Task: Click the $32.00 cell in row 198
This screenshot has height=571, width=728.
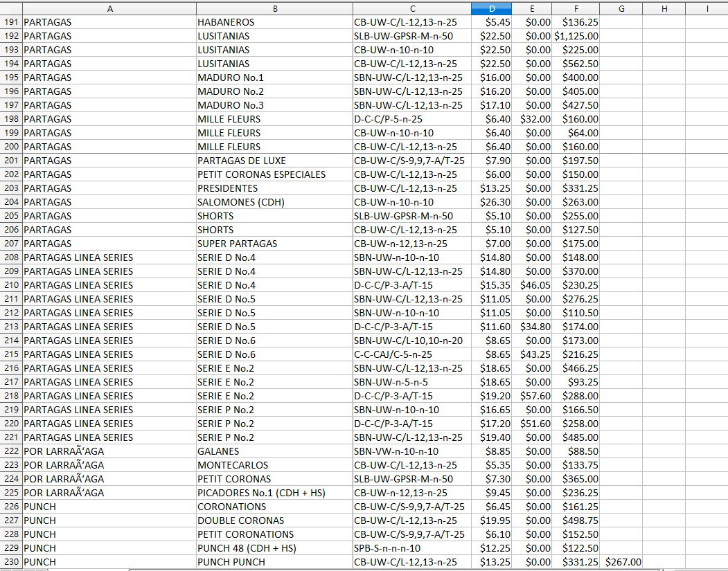Action: click(532, 119)
